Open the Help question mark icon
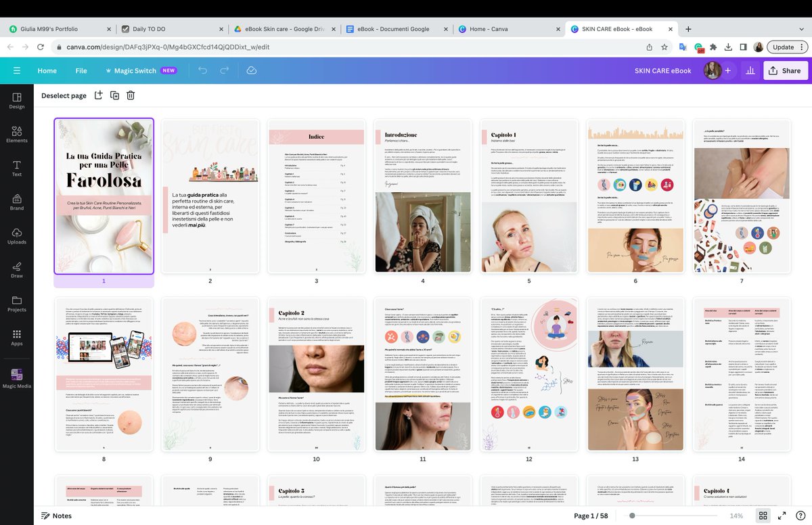The width and height of the screenshot is (812, 525). 800,516
